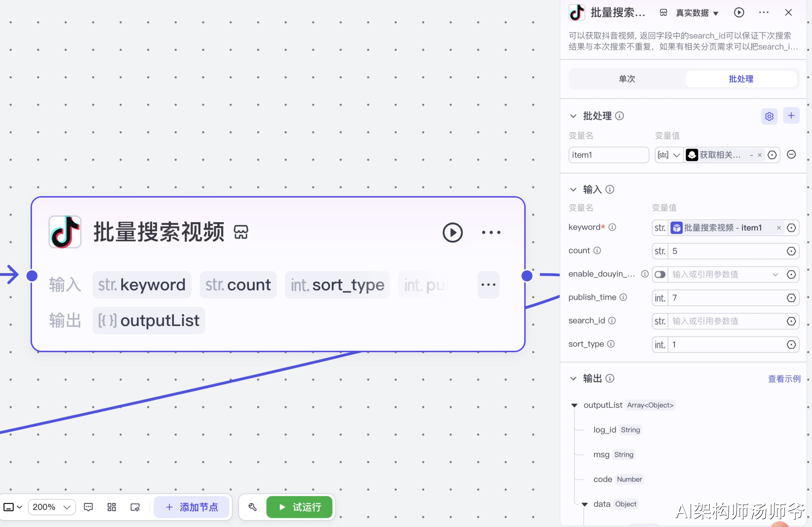Viewport: 812px width, 527px height.
Task: Open the 查看示例 link
Action: pyautogui.click(x=784, y=379)
